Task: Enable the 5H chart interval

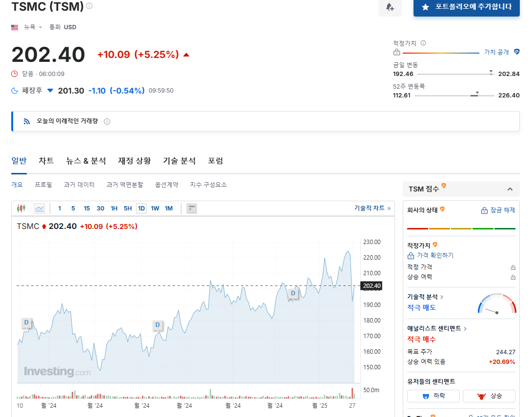Action: pos(127,208)
